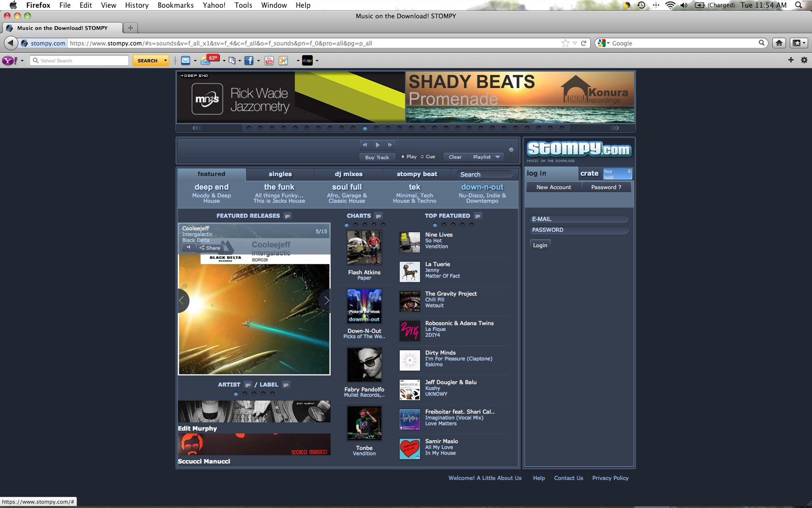Image resolution: width=812 pixels, height=508 pixels.
Task: Switch to the singles tab
Action: [x=280, y=174]
